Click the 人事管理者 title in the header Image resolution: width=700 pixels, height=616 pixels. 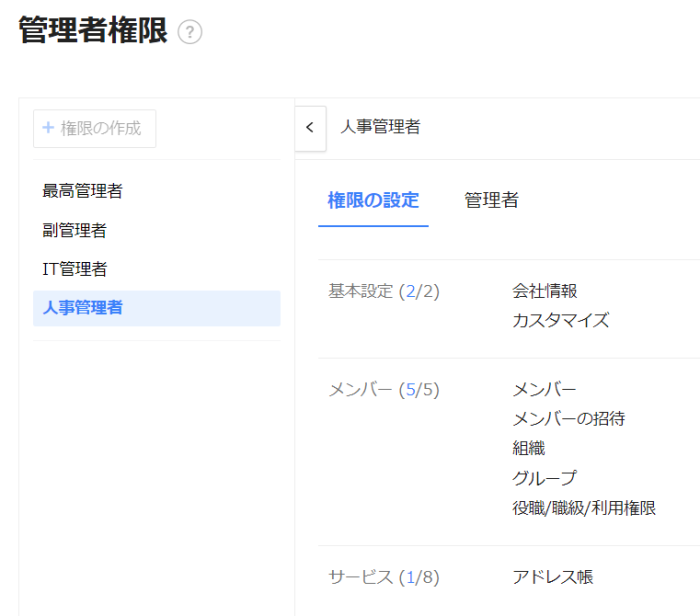380,127
